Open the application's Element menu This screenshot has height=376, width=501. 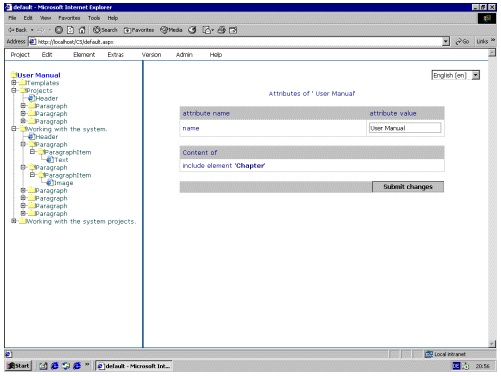point(84,55)
